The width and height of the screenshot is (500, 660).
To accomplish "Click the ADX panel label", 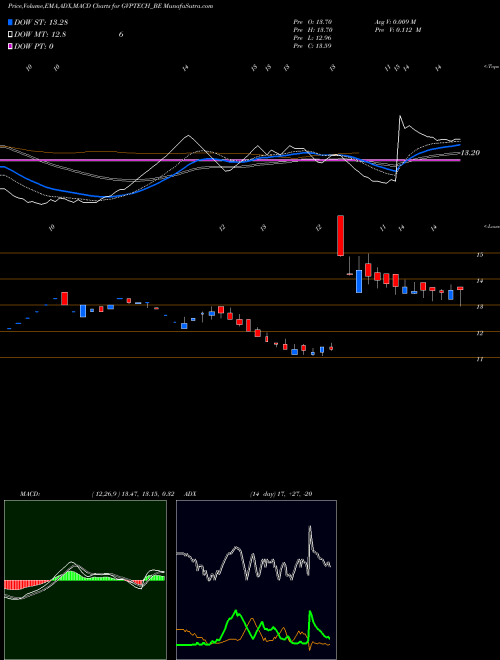I will click(x=190, y=494).
